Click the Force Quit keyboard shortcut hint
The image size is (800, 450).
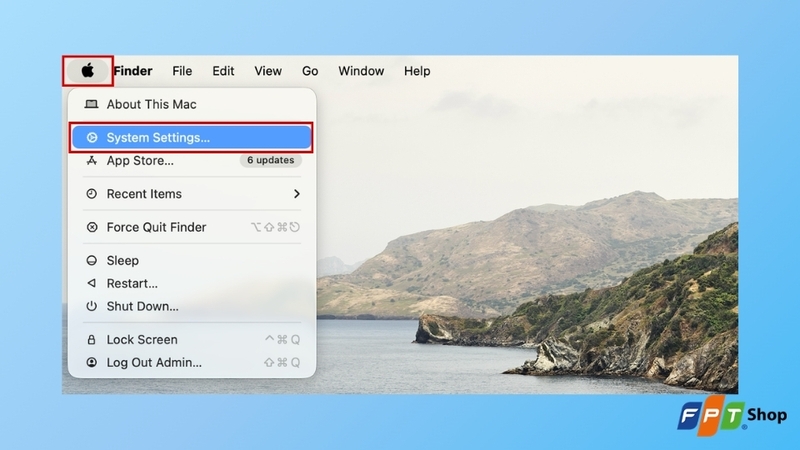(276, 227)
